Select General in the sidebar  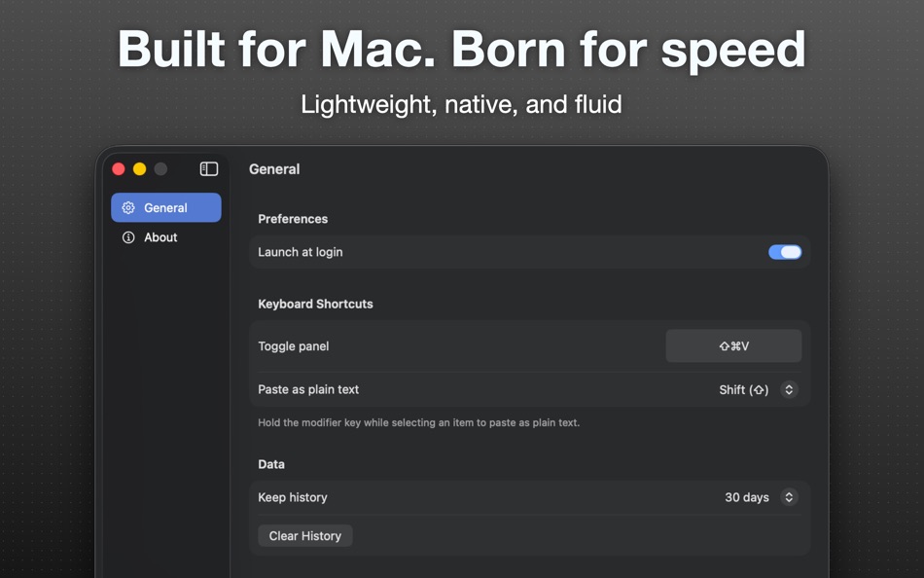[x=165, y=207]
